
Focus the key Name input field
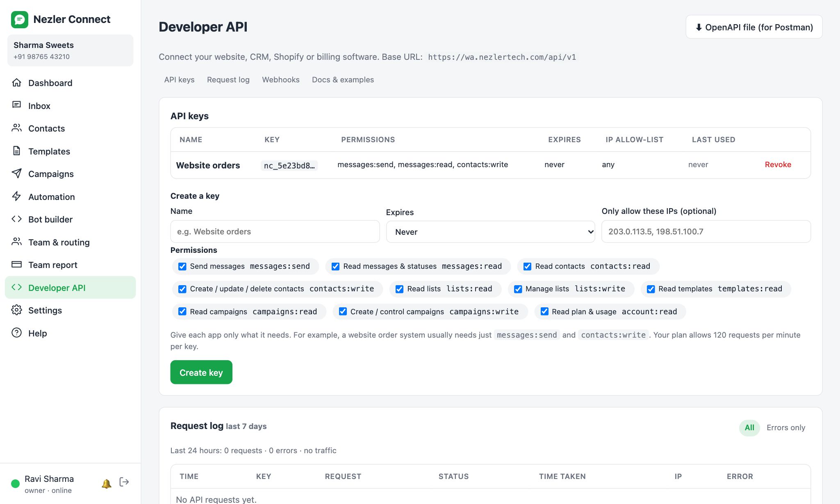pos(275,232)
